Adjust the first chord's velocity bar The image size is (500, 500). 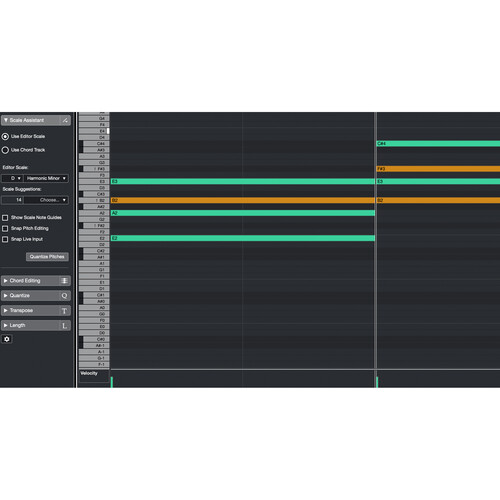(112, 382)
